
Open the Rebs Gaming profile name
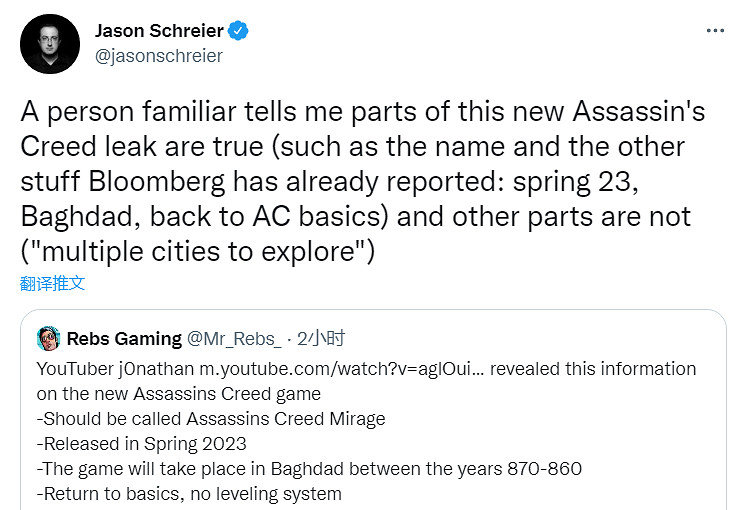tap(124, 338)
